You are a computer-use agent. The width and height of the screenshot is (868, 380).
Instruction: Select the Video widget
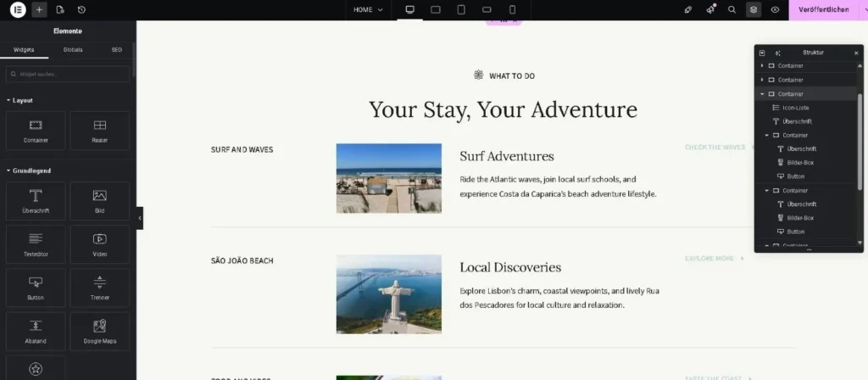click(100, 244)
